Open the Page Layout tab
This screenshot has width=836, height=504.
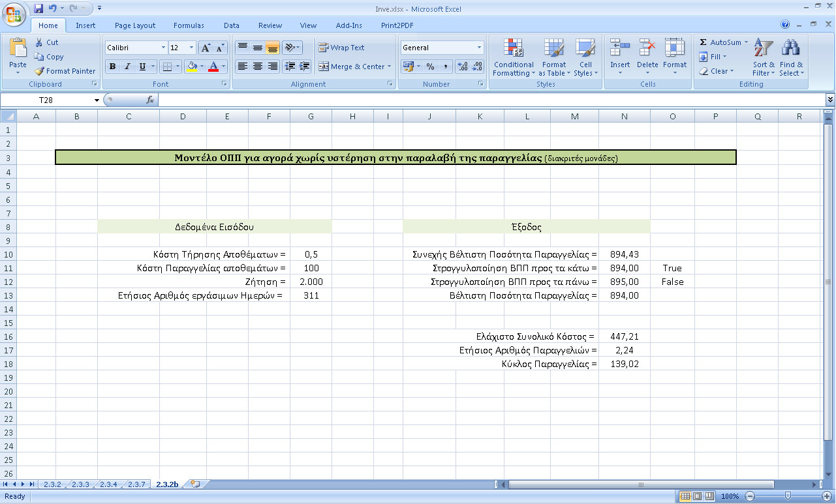pos(135,25)
